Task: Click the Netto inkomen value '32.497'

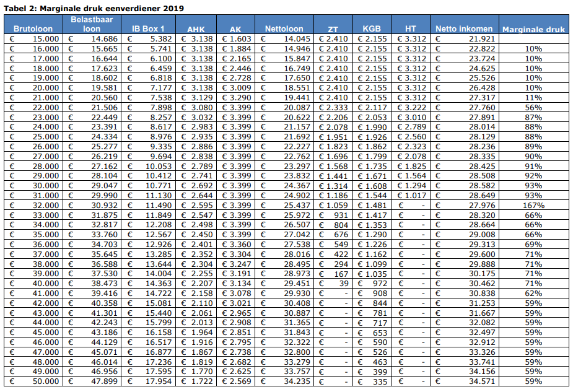Action: [x=482, y=333]
